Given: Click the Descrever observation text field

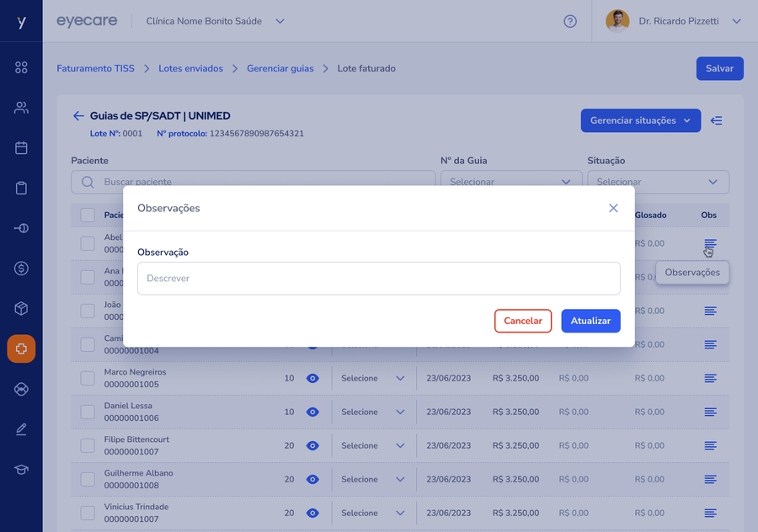Looking at the screenshot, I should [x=378, y=278].
